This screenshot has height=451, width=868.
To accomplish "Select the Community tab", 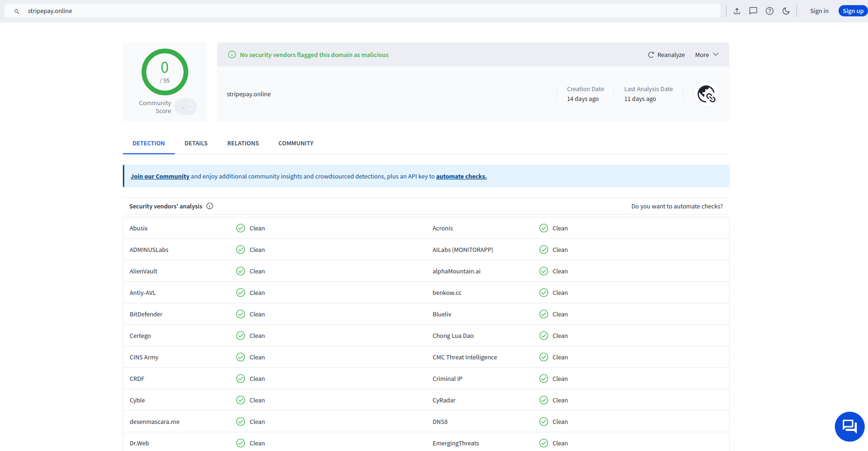I will [x=296, y=143].
